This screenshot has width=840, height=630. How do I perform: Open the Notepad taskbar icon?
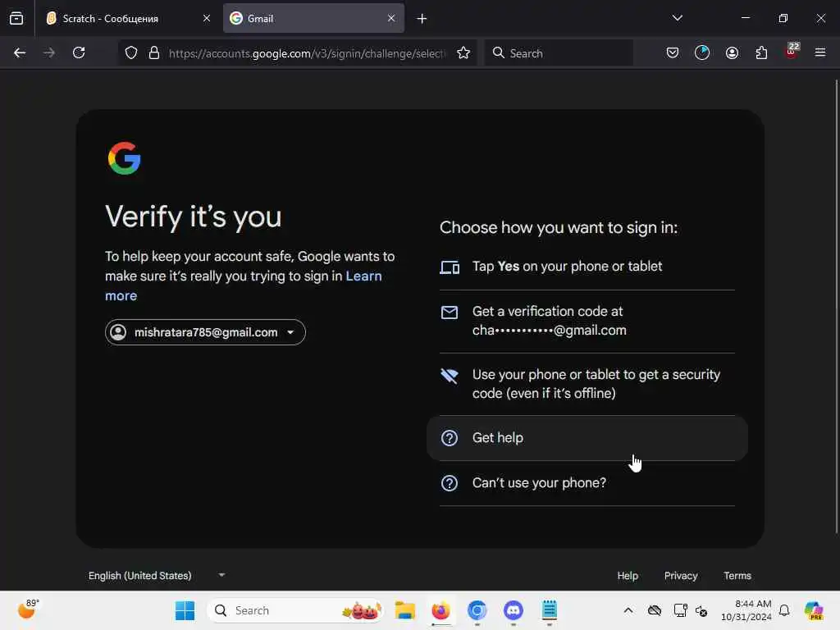click(x=549, y=610)
